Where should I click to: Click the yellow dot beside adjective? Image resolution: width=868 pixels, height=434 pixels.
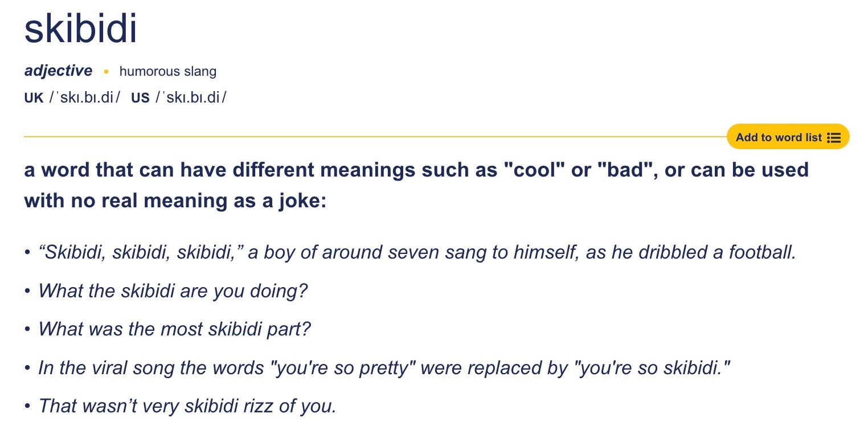tap(106, 72)
